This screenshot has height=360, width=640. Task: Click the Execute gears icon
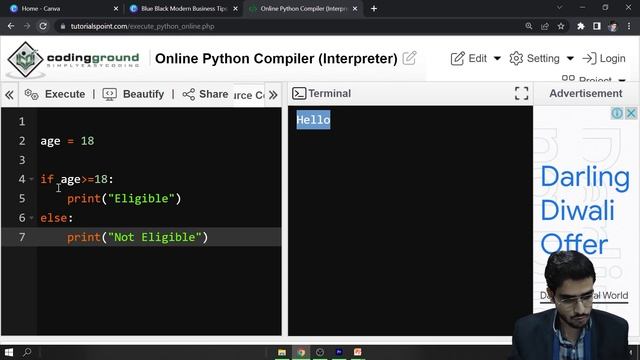31,94
